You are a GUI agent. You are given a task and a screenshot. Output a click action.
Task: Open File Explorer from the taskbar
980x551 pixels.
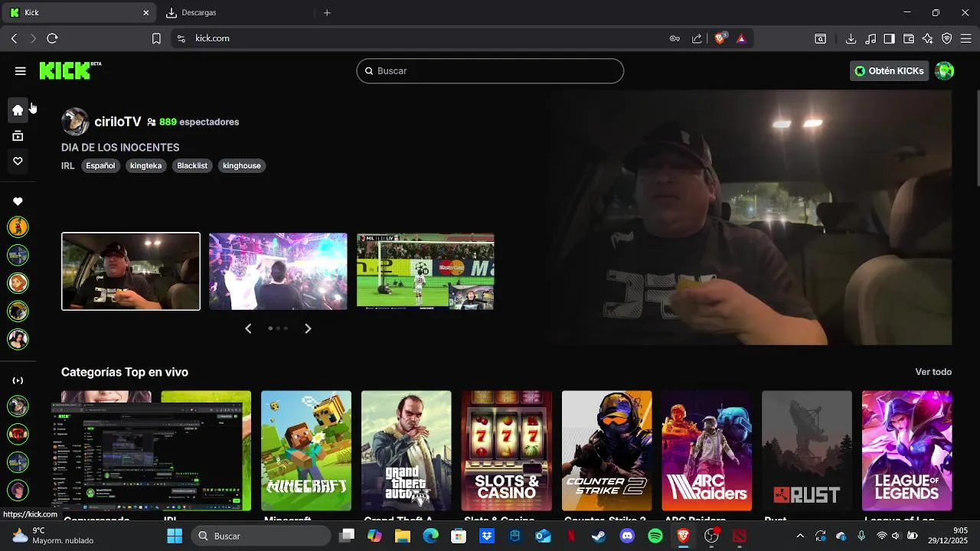402,536
